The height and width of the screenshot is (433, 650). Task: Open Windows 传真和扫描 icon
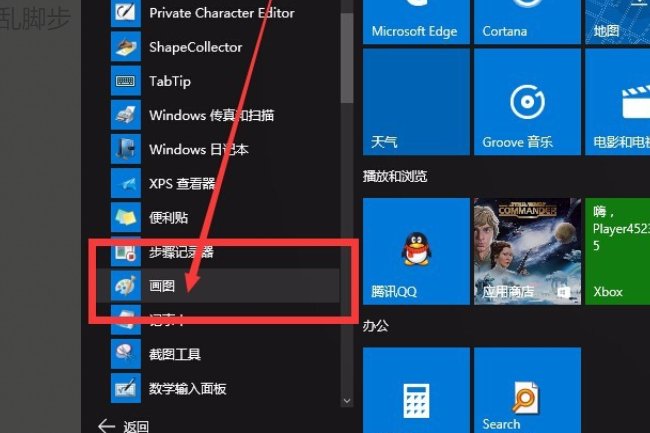tap(126, 115)
